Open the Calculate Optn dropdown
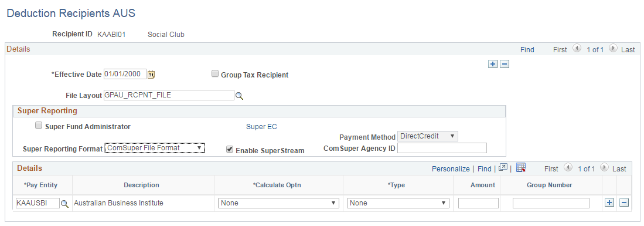Image resolution: width=644 pixels, height=226 pixels. point(278,203)
